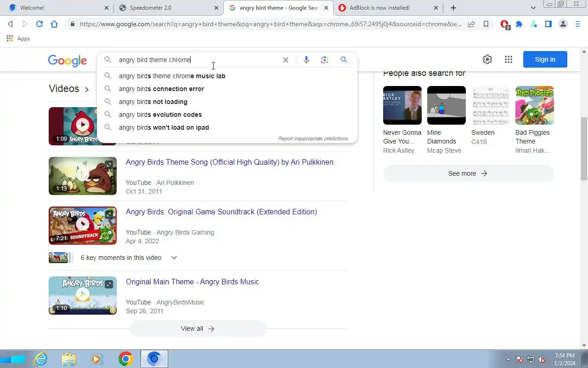Select suggestion angry birds connection error
The height and width of the screenshot is (368, 588).
coord(227,89)
